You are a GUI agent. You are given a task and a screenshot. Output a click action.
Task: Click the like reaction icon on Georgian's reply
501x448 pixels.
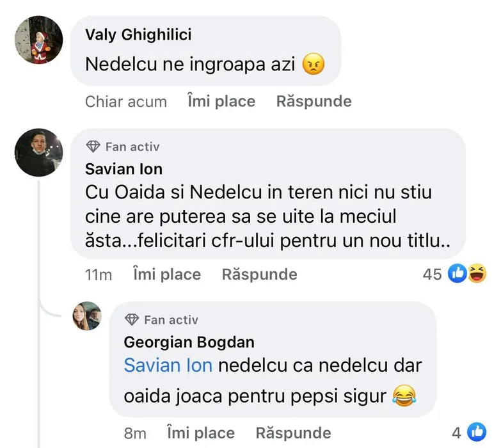pyautogui.click(x=476, y=433)
